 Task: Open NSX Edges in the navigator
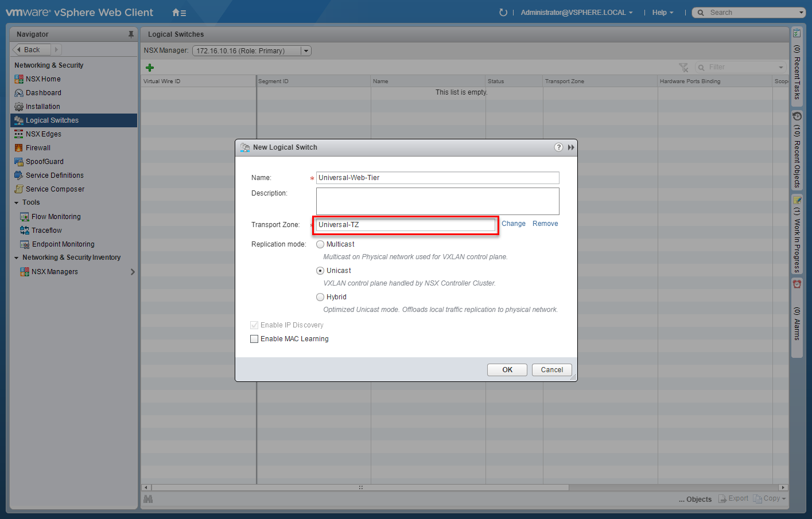pos(43,134)
